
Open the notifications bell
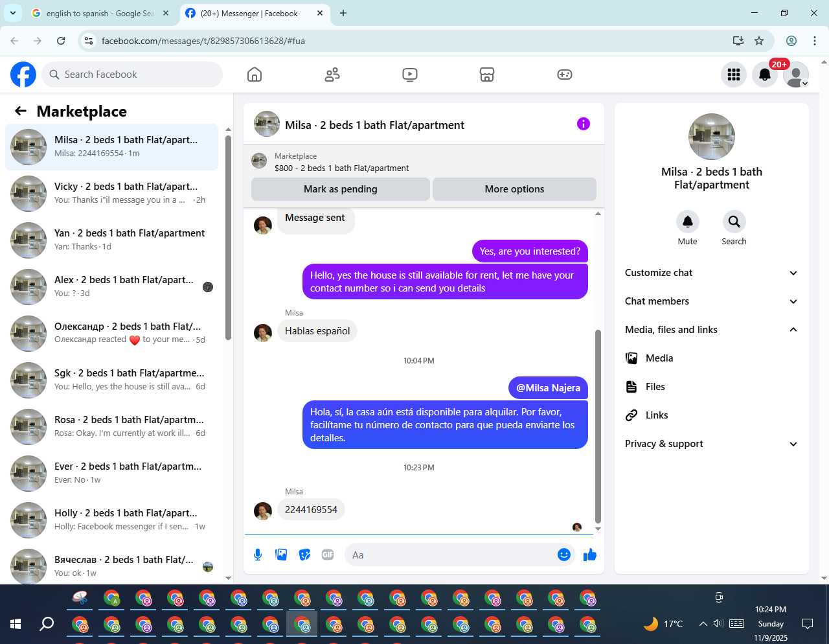click(x=765, y=75)
